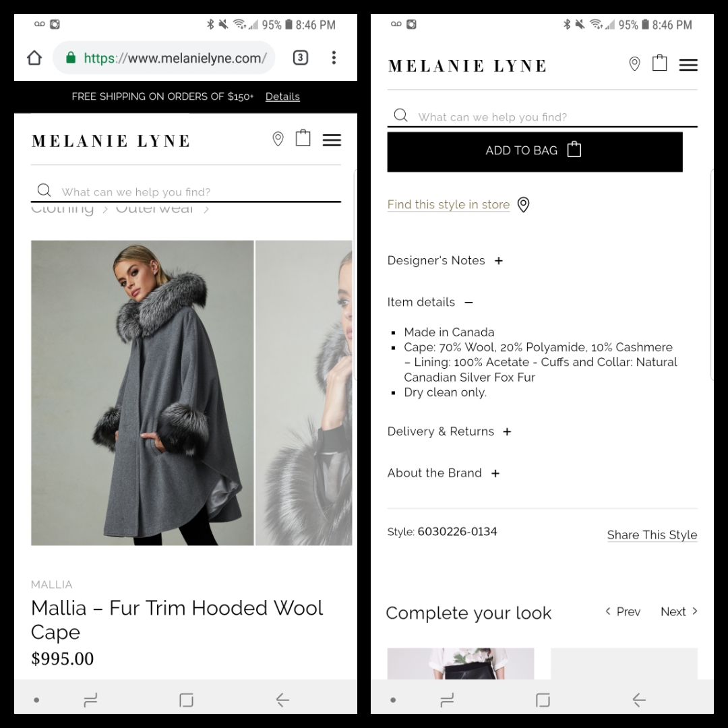
Task: Click the free shipping Details link
Action: (282, 96)
